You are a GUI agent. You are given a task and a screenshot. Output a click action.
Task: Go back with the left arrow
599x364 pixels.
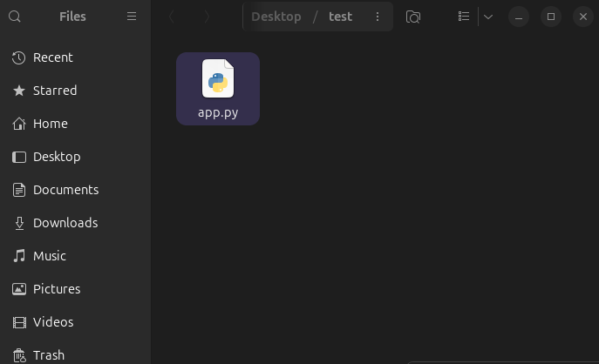(172, 17)
